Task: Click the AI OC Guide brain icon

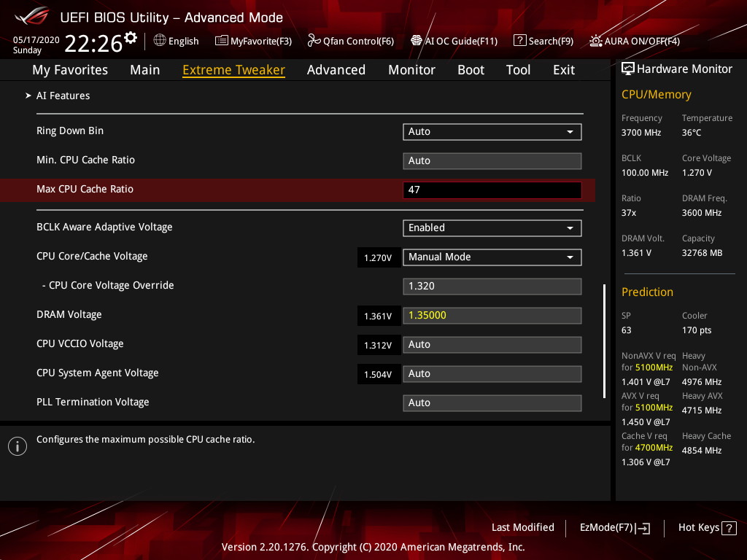Action: point(417,41)
